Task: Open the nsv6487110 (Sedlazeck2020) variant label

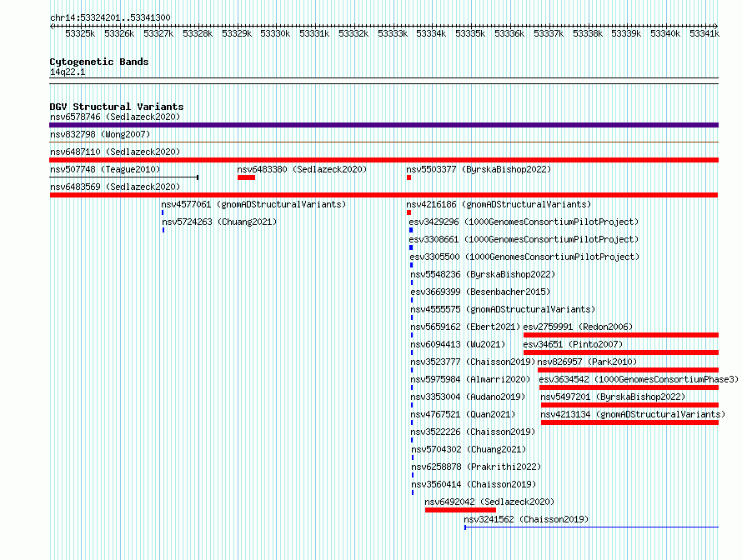Action: (115, 152)
